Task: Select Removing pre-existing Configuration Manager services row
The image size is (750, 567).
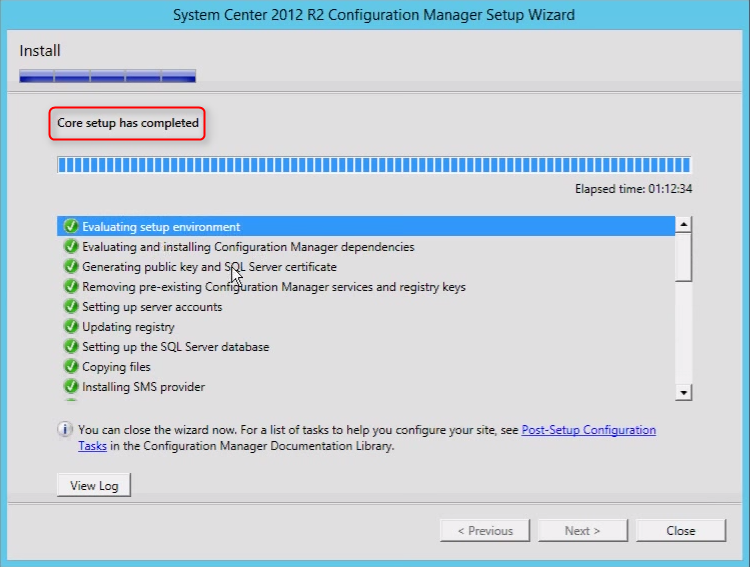Action: 366,287
